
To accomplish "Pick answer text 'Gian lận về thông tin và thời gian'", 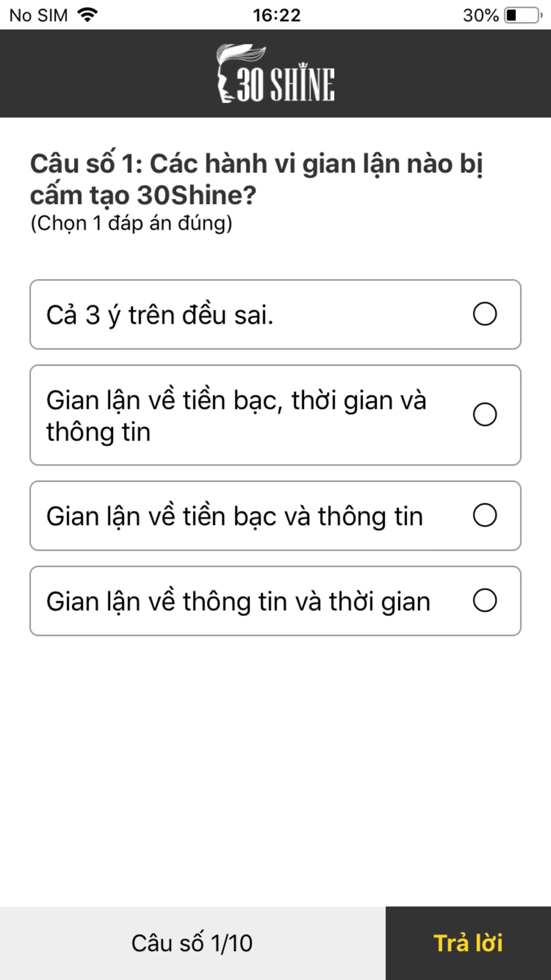I will pyautogui.click(x=238, y=602).
